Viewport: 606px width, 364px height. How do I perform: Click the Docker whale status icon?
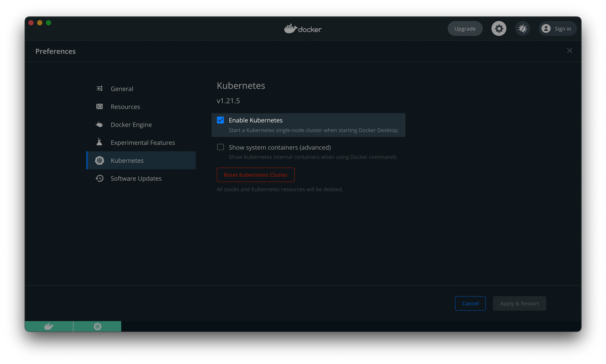49,326
